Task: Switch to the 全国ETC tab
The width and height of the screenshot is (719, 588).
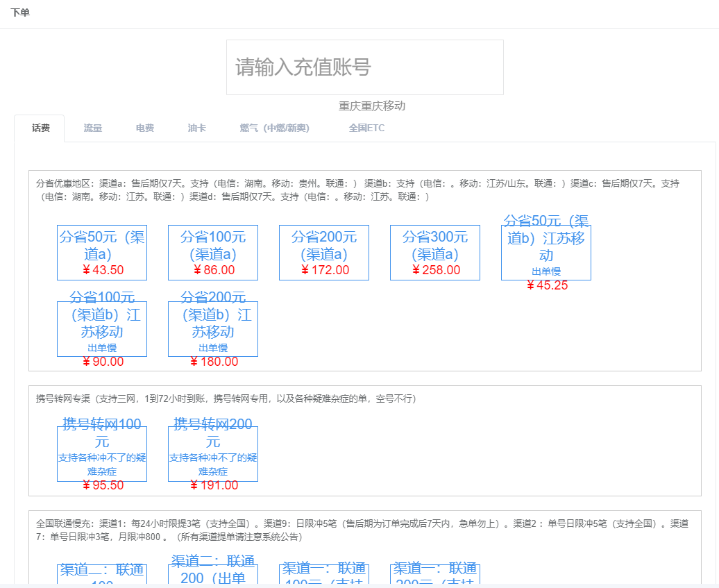Action: (x=366, y=128)
